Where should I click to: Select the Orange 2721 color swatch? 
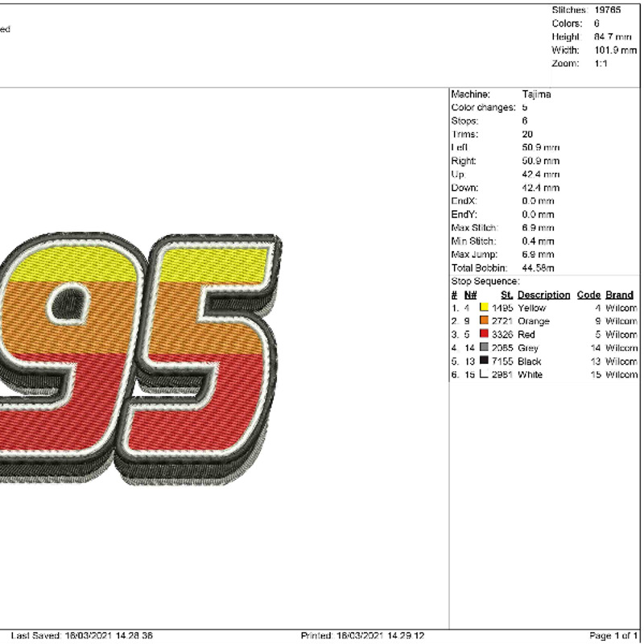coord(483,320)
